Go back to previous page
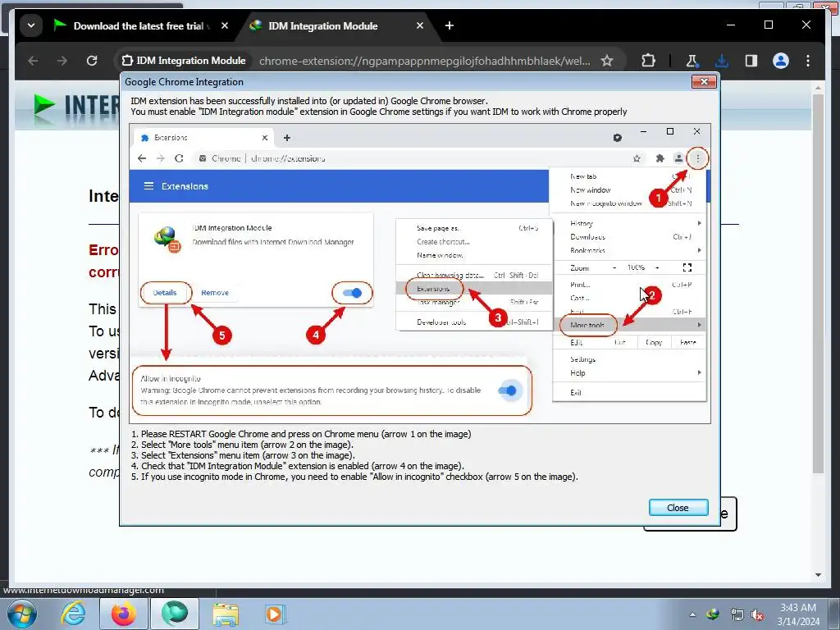Image resolution: width=840 pixels, height=630 pixels. point(33,61)
